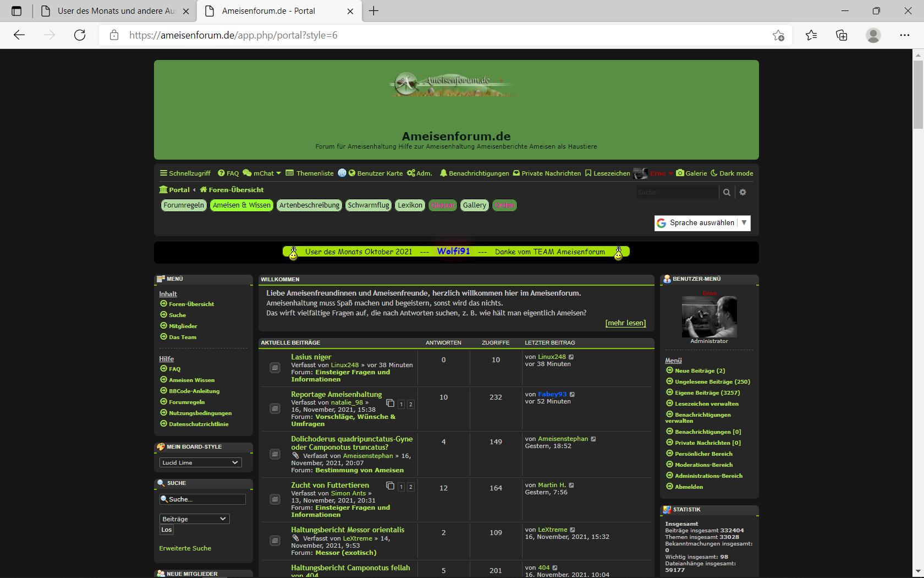Image resolution: width=924 pixels, height=578 pixels.
Task: Open the Lasius niger topic
Action: (x=311, y=357)
